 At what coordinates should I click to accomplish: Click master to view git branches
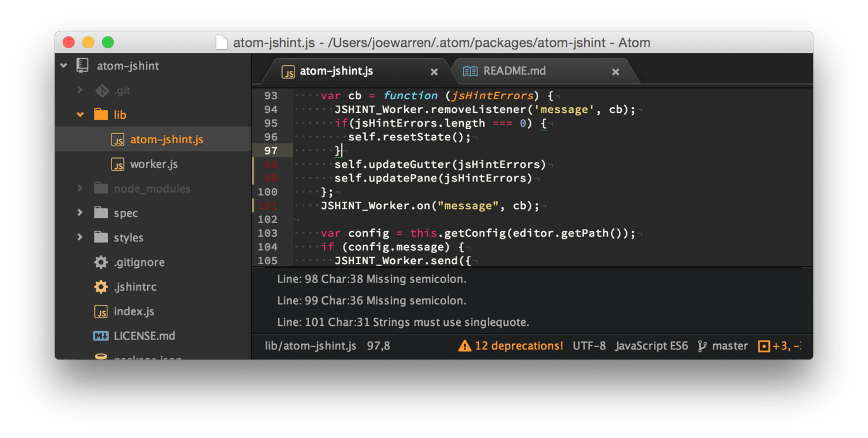pyautogui.click(x=730, y=346)
